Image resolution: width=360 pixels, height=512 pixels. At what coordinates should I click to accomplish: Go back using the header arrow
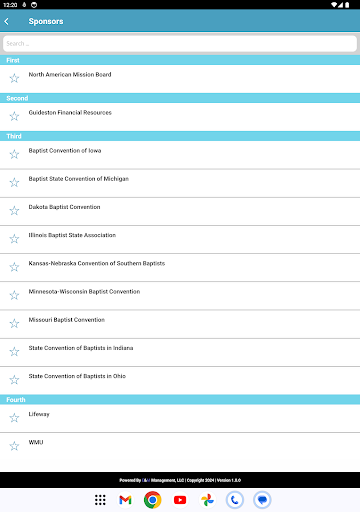point(7,21)
